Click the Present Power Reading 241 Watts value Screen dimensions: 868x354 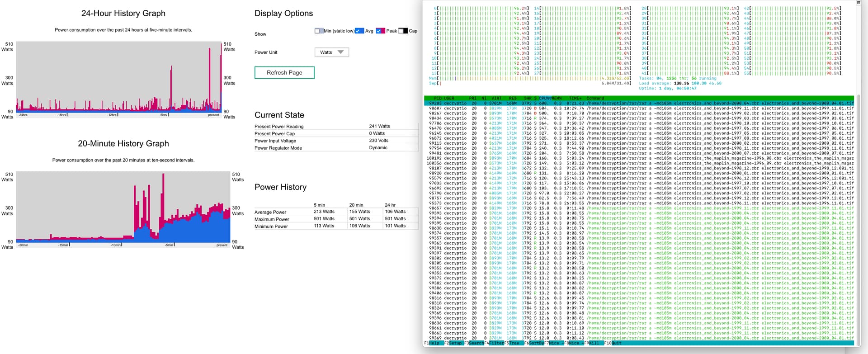[x=379, y=126]
